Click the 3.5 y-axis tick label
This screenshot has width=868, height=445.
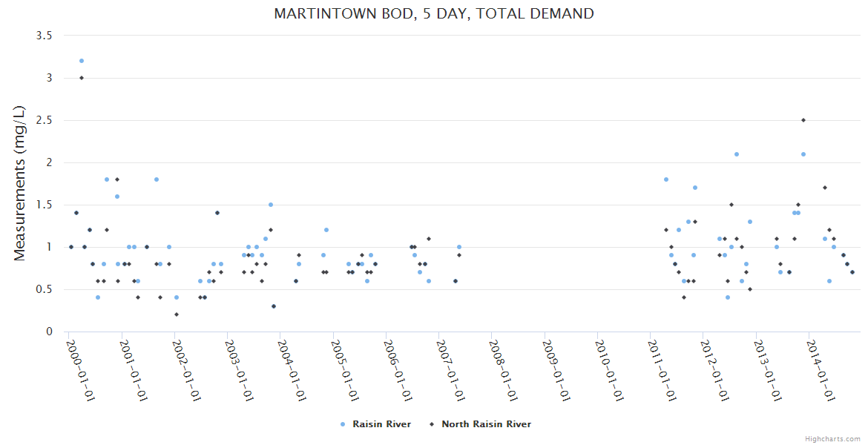pyautogui.click(x=45, y=36)
